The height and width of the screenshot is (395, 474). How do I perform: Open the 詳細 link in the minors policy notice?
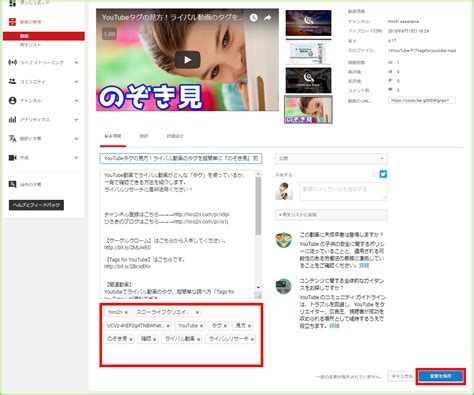point(364,266)
